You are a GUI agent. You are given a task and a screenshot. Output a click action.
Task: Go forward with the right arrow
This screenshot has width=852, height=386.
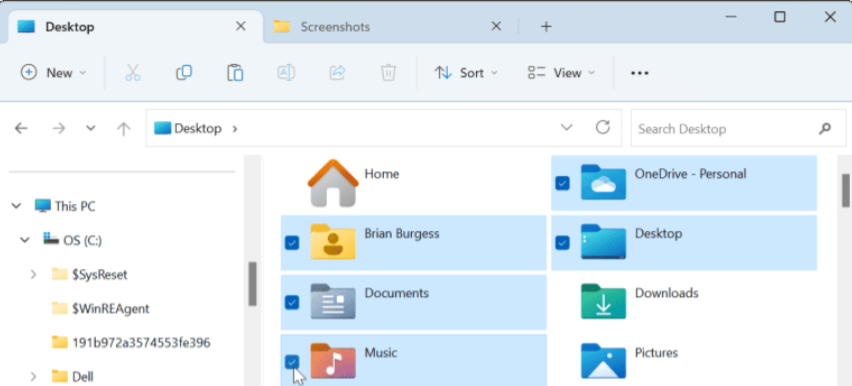pyautogui.click(x=58, y=128)
